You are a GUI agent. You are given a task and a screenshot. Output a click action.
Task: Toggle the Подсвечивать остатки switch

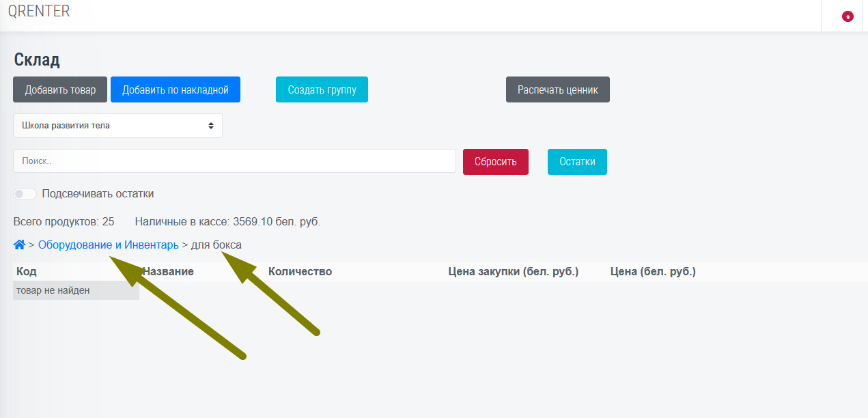click(x=25, y=194)
